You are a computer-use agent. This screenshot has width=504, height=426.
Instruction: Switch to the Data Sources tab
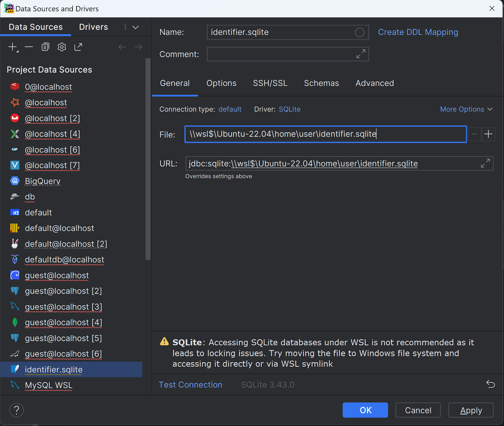click(x=36, y=27)
